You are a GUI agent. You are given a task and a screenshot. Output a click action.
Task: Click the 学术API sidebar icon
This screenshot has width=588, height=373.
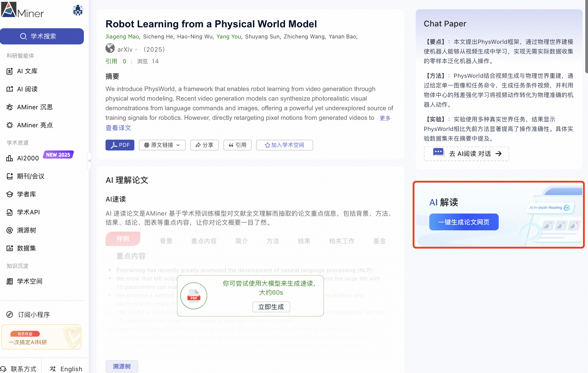pyautogui.click(x=10, y=212)
